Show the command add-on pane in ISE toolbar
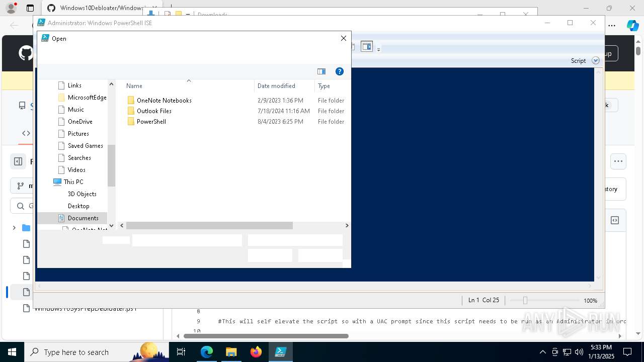Image resolution: width=644 pixels, height=362 pixels. tap(367, 47)
